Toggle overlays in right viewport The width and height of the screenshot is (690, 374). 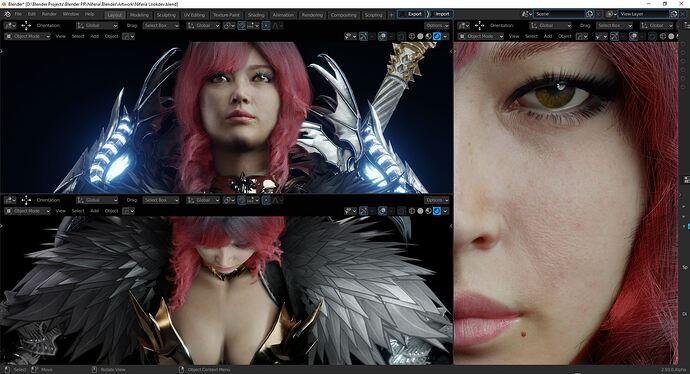click(634, 36)
